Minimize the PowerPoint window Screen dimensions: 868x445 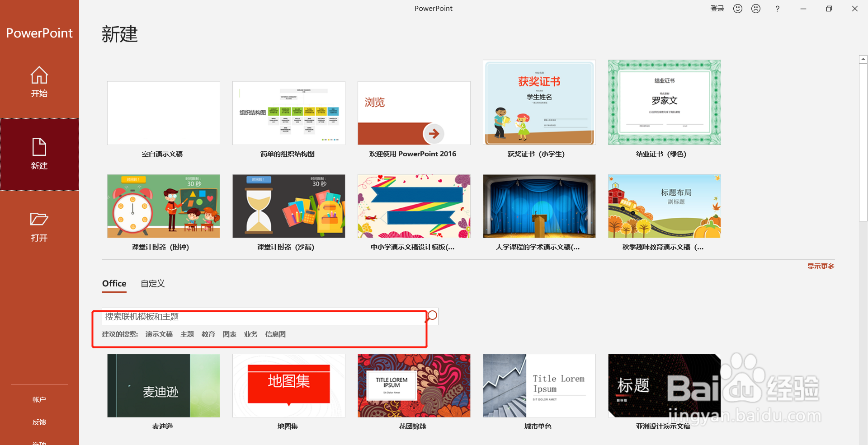click(x=803, y=9)
